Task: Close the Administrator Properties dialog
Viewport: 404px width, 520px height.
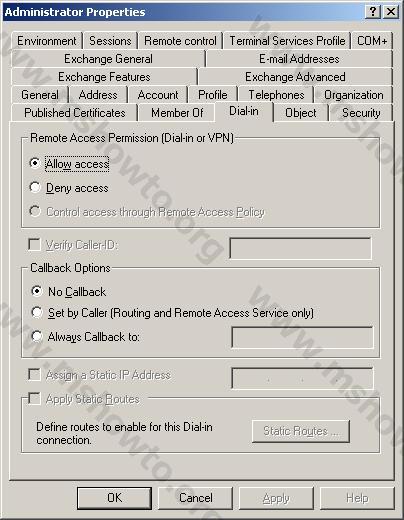Action: pos(391,12)
